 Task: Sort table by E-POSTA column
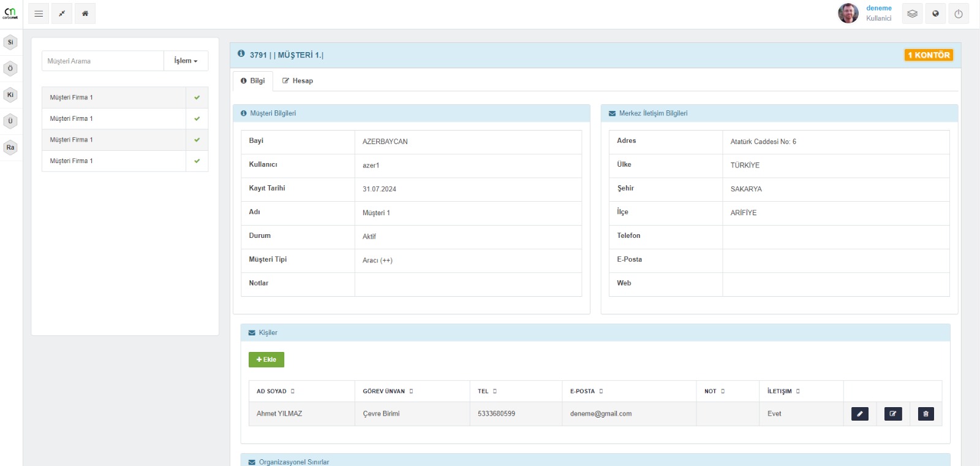tap(586, 391)
